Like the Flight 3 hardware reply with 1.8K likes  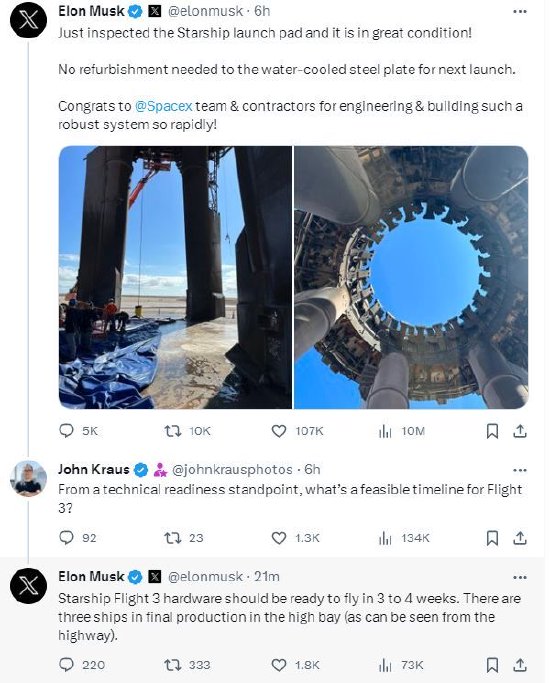279,665
